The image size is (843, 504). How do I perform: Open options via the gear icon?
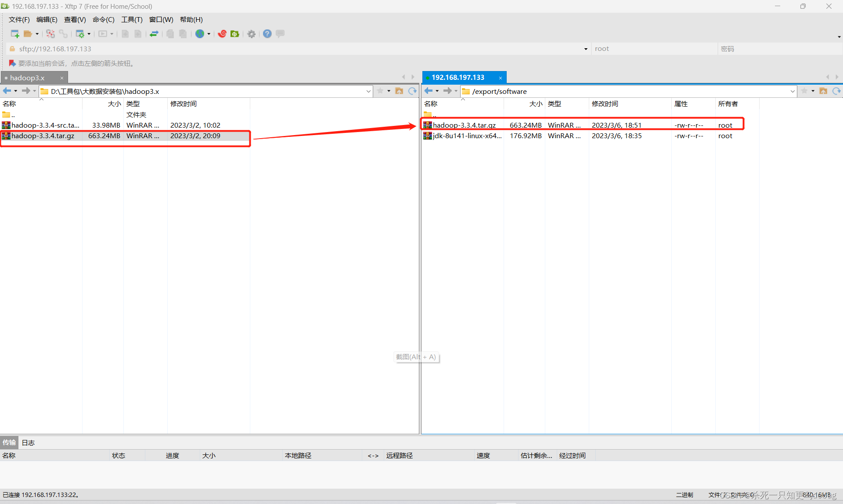click(251, 34)
